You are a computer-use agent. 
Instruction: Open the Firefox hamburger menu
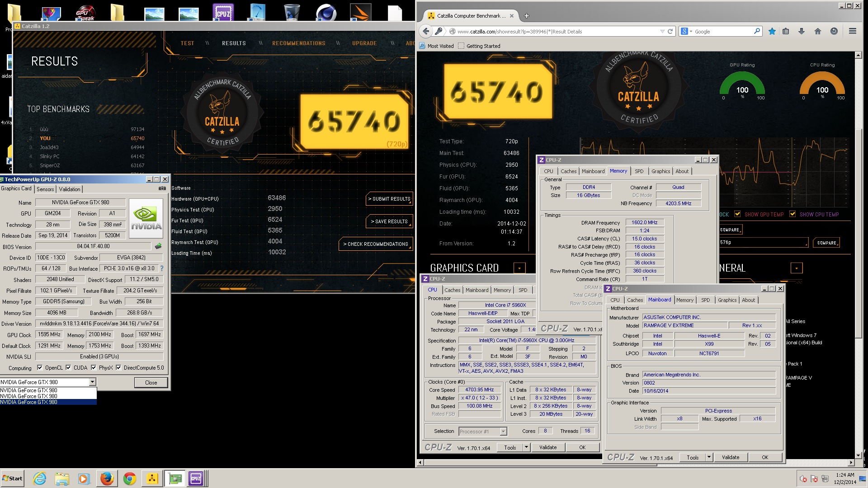[x=853, y=31]
